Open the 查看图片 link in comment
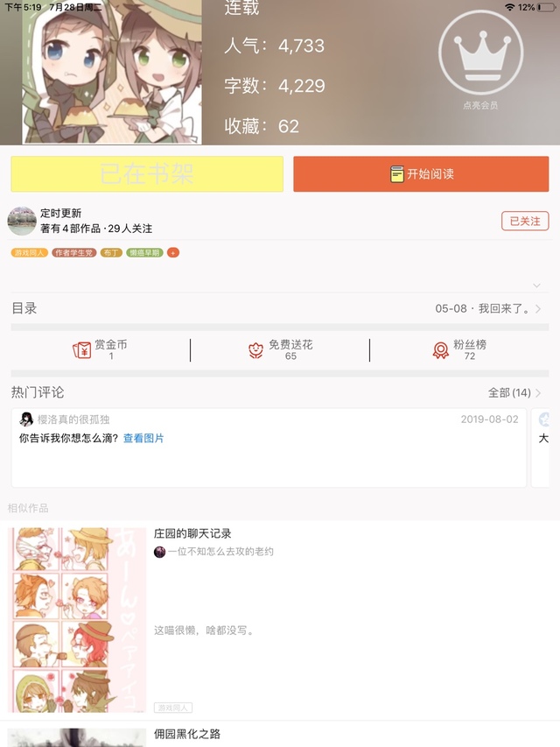 coord(143,438)
